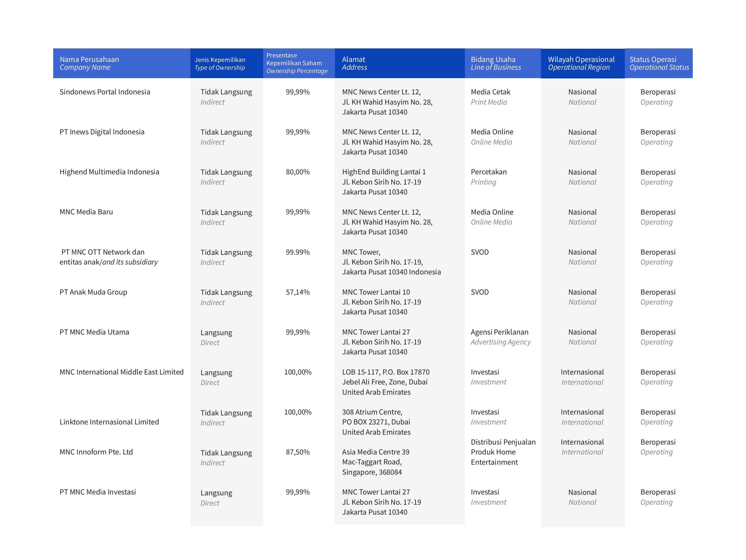Click Asia Media Centre 39 address line

(376, 452)
